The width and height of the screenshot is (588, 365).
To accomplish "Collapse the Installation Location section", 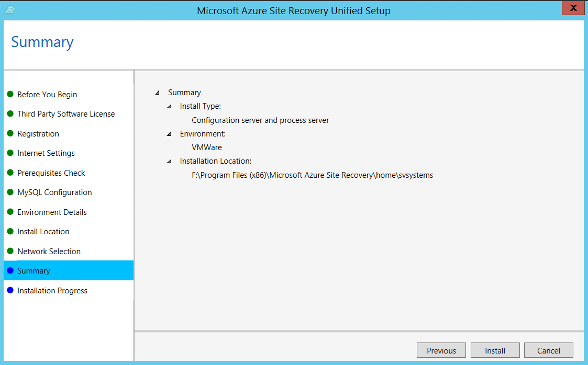I will pos(169,161).
